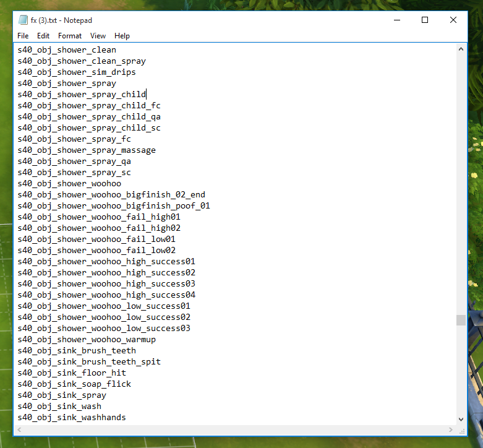
Task: Click line s40_obj_shower_woohoo_fail_high01
Action: pyautogui.click(x=99, y=217)
